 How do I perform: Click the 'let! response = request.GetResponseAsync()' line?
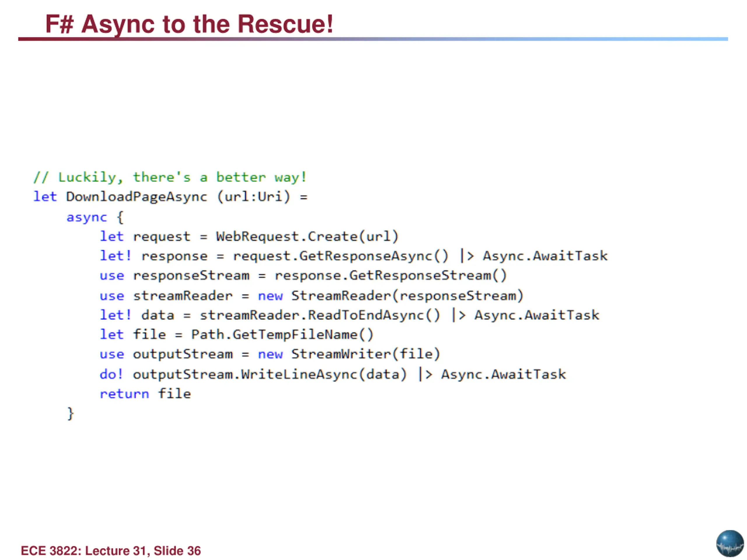354,256
